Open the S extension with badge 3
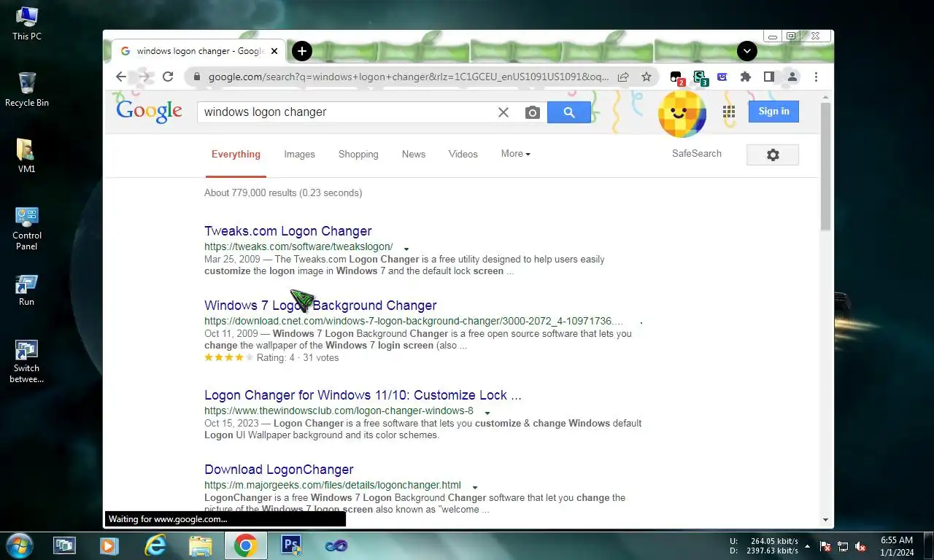Image resolution: width=934 pixels, height=560 pixels. click(700, 77)
